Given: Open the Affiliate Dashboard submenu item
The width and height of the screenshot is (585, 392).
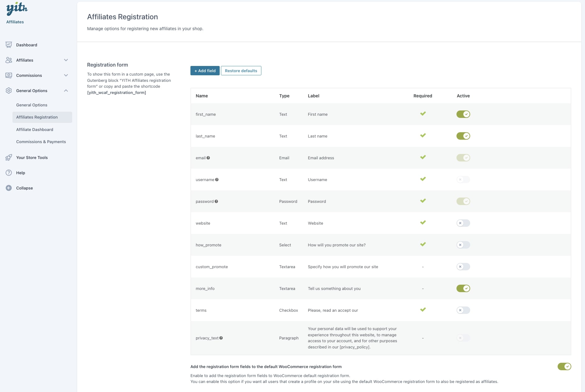Looking at the screenshot, I should (35, 129).
